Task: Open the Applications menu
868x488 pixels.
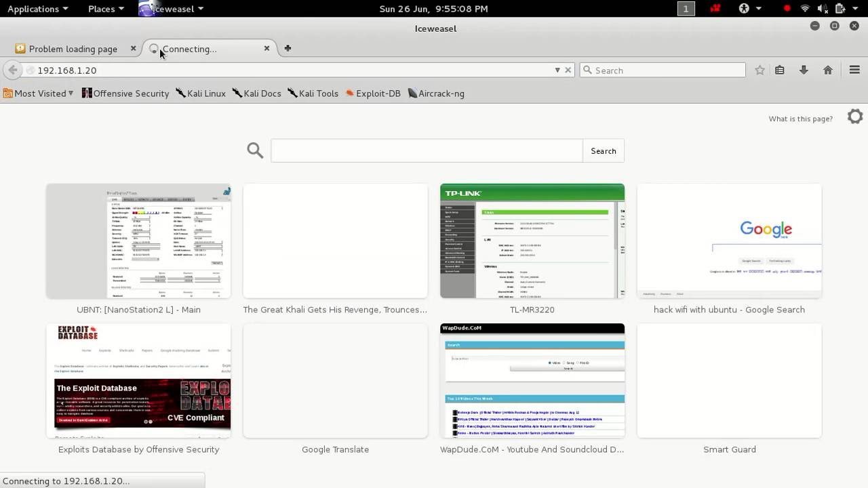Action: [38, 9]
